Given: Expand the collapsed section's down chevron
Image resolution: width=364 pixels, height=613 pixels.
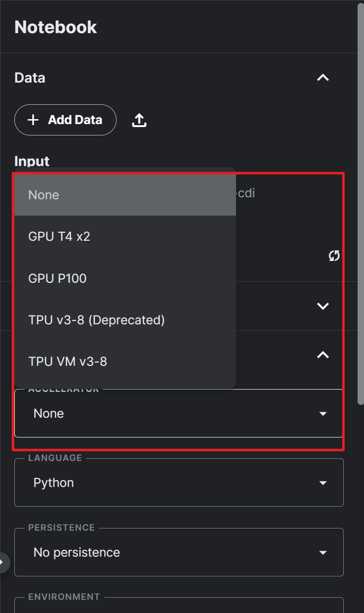Looking at the screenshot, I should coord(323,306).
